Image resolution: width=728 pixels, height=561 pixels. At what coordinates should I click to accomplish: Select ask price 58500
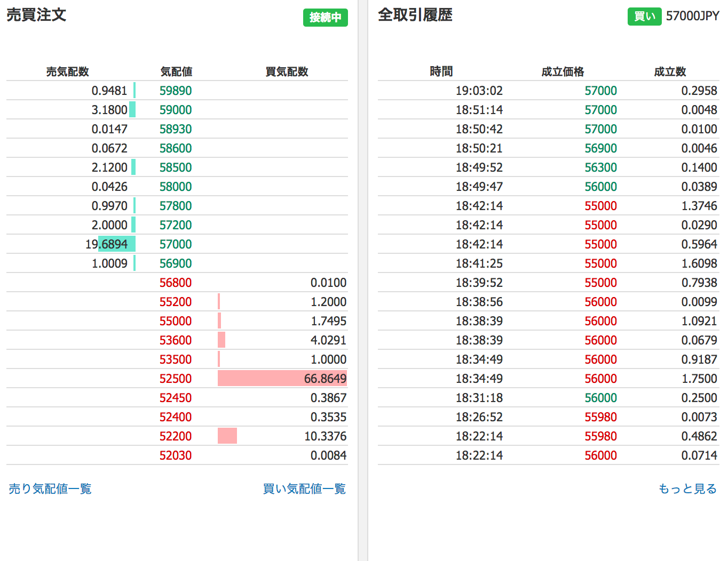pos(176,167)
